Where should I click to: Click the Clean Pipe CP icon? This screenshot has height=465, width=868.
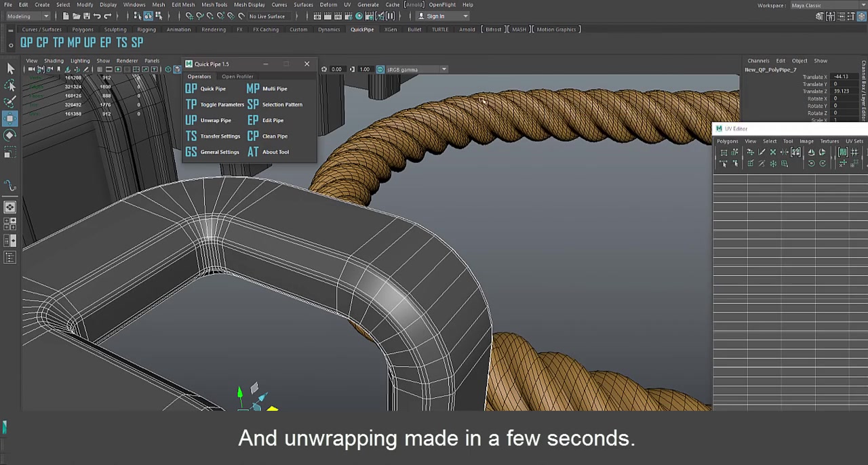(x=253, y=136)
